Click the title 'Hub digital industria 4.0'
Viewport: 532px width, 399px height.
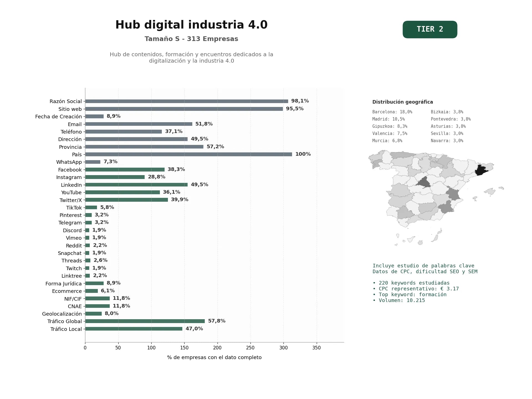coord(191,25)
